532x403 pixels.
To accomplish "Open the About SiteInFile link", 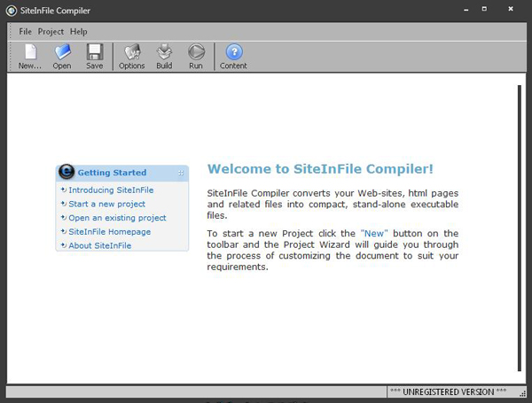I will [99, 245].
